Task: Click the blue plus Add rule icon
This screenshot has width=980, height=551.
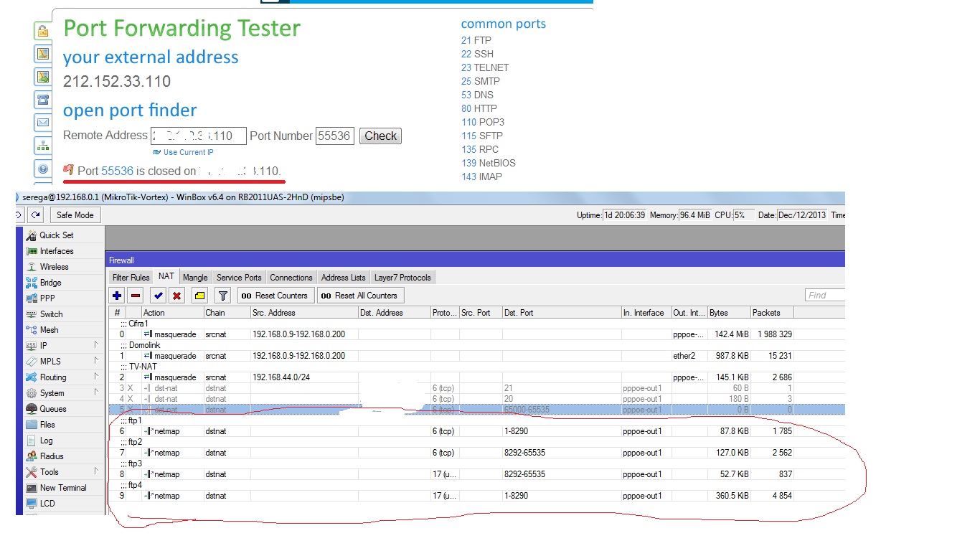Action: [118, 296]
